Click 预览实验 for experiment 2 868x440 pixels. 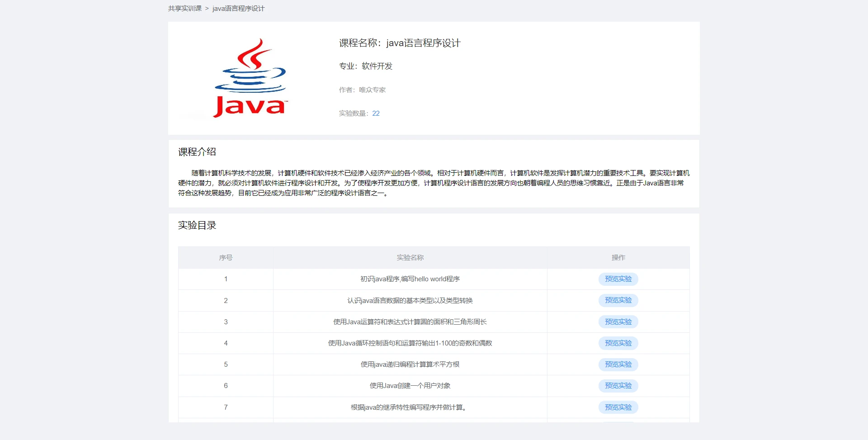click(x=618, y=300)
